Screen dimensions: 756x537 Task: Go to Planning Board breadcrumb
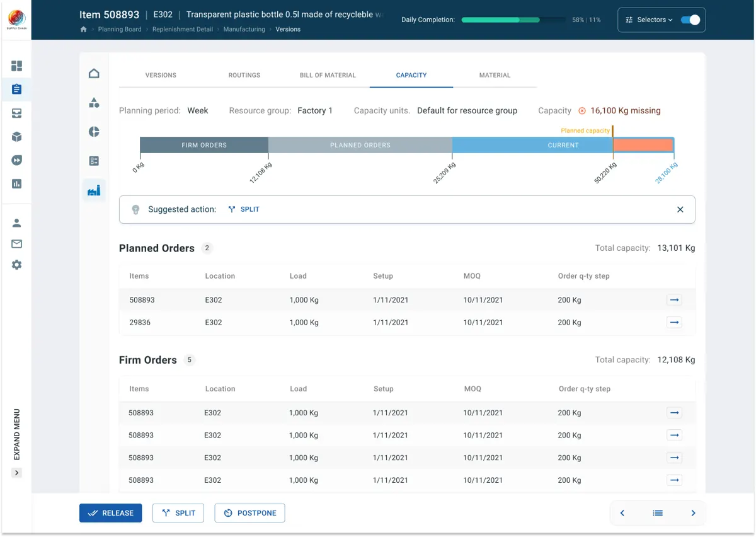(x=120, y=30)
